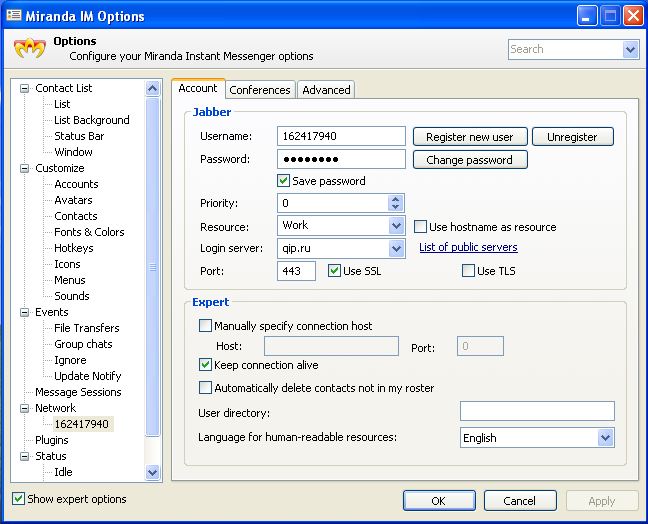Image resolution: width=648 pixels, height=524 pixels.
Task: Select Idle under Status
Action: [63, 472]
